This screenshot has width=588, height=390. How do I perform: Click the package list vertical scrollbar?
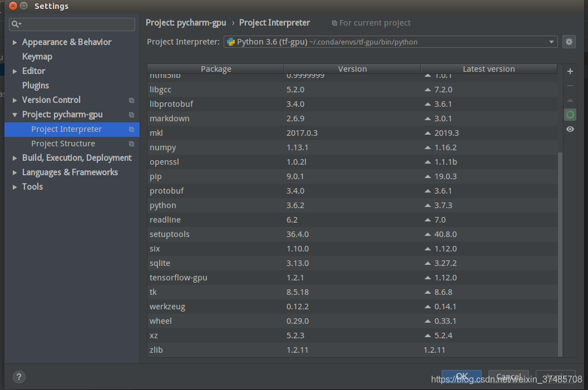pos(560,254)
